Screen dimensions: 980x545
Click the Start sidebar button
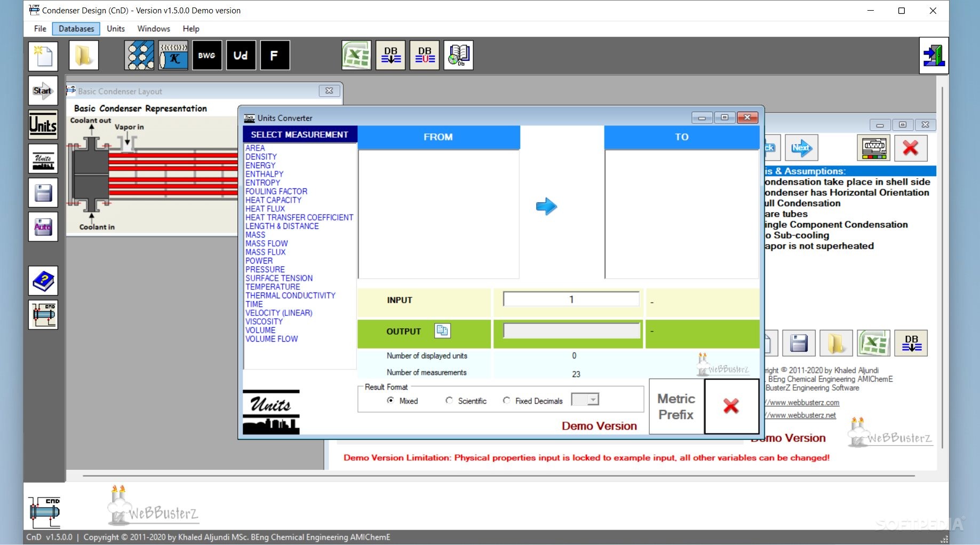coord(43,91)
